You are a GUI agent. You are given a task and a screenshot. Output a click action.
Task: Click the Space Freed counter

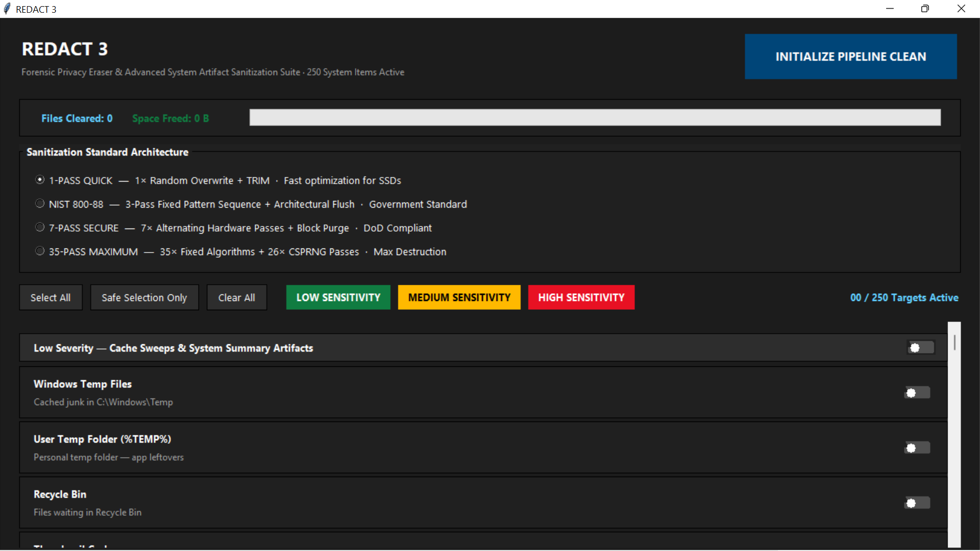170,118
